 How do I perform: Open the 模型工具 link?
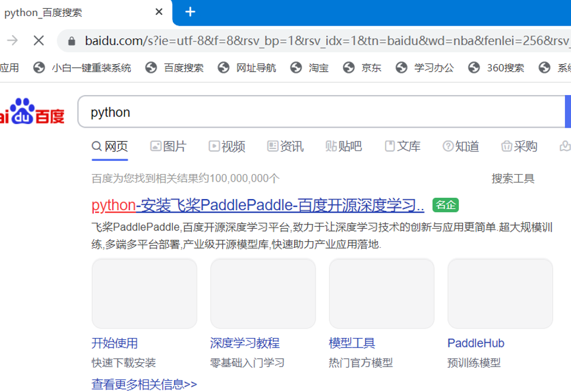pyautogui.click(x=352, y=343)
